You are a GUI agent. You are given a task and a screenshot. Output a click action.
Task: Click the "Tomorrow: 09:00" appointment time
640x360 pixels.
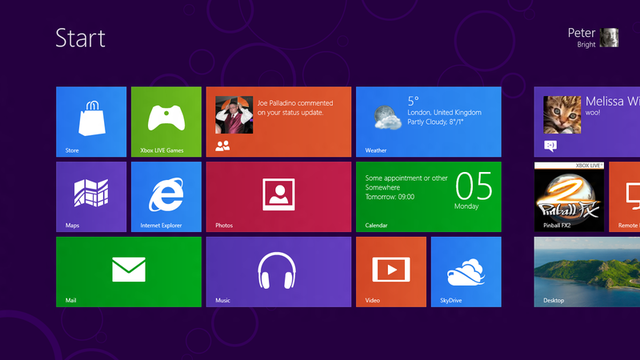(x=390, y=197)
